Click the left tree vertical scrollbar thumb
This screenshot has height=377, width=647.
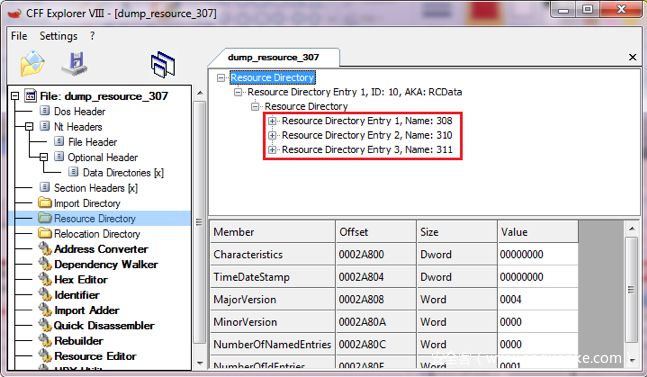[200, 223]
